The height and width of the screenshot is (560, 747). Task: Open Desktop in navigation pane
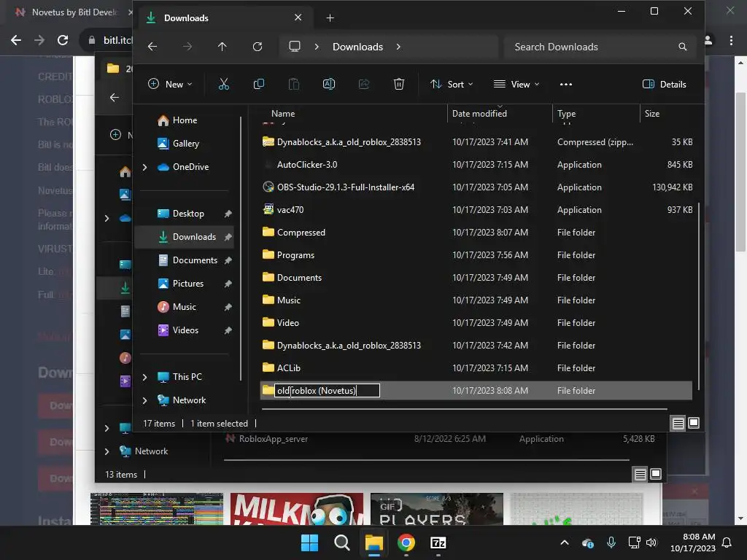(188, 214)
